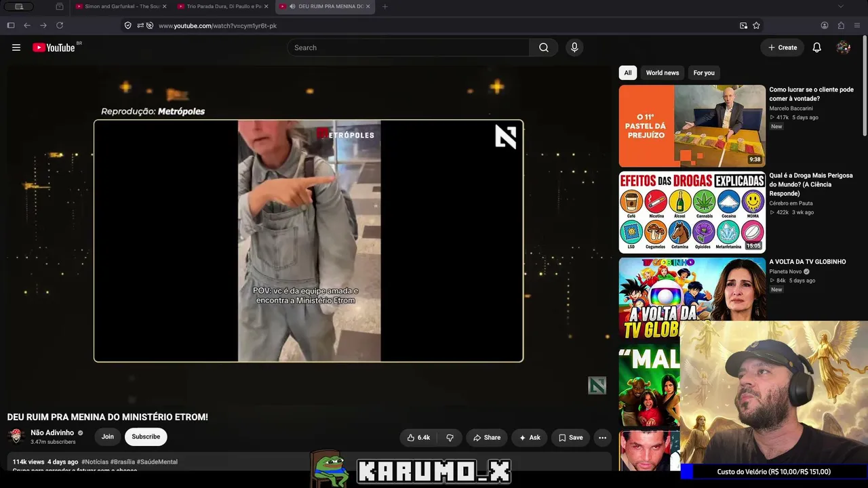Open Marcelo Baccarini channel name

[791, 108]
